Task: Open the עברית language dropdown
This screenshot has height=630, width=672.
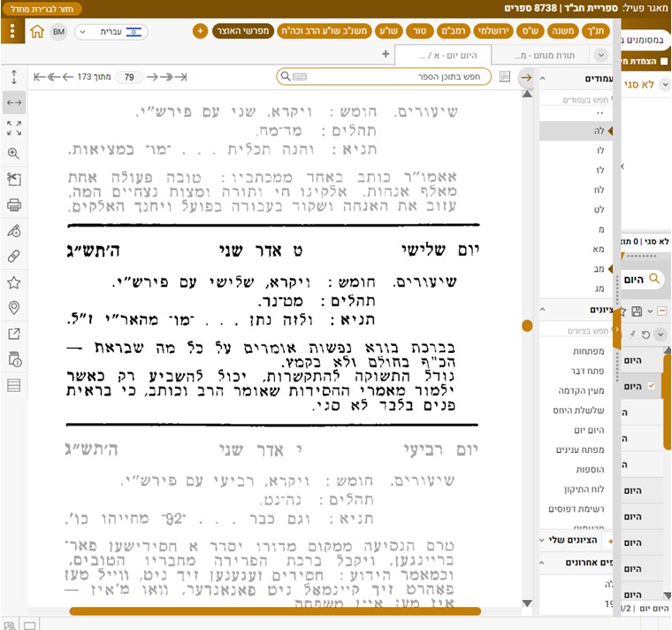Action: [x=111, y=32]
